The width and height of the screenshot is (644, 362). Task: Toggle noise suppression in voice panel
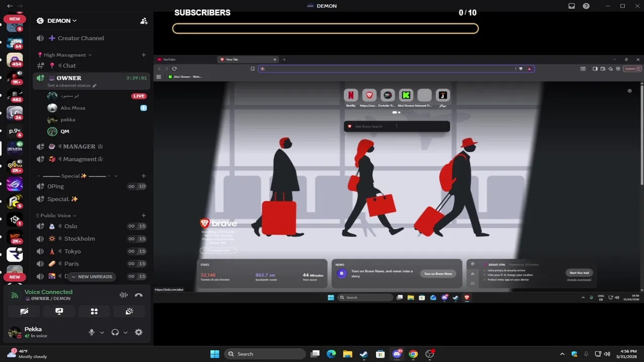pyautogui.click(x=123, y=295)
